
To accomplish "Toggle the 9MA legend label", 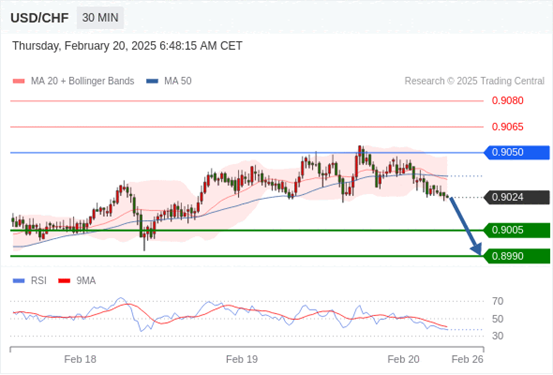I will pos(86,281).
